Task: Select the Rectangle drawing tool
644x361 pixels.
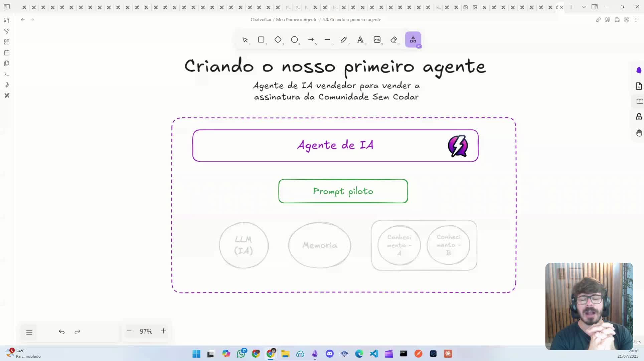Action: point(262,40)
